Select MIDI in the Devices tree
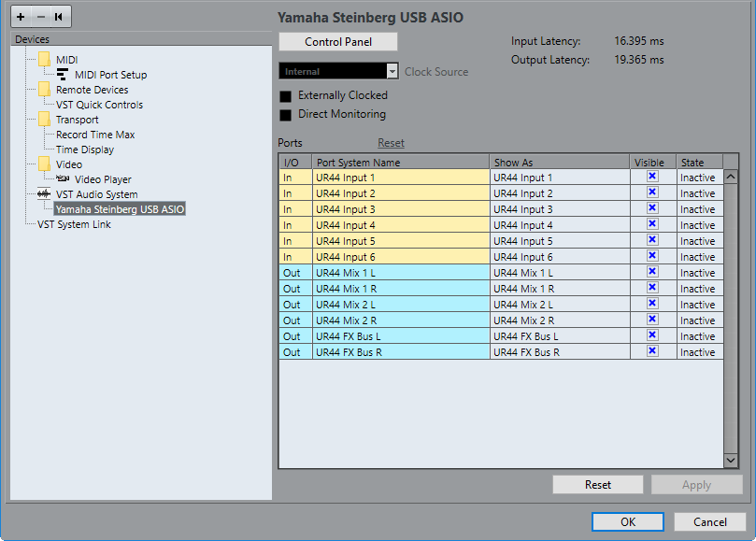 pos(67,60)
